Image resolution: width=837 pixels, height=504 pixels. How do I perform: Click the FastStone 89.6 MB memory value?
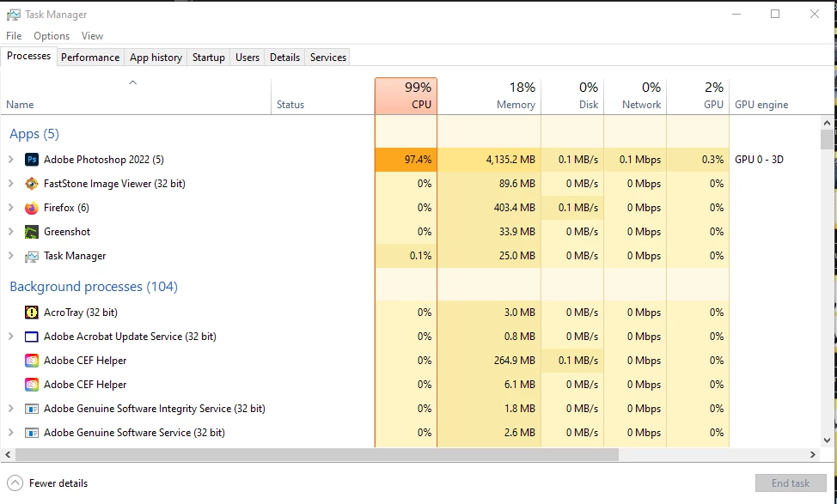point(518,184)
